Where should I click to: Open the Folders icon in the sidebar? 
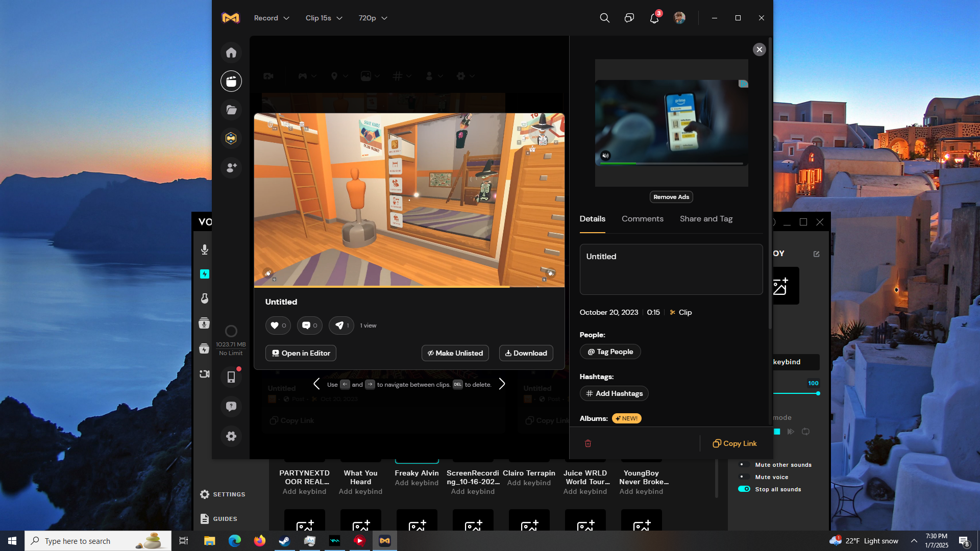(x=231, y=110)
